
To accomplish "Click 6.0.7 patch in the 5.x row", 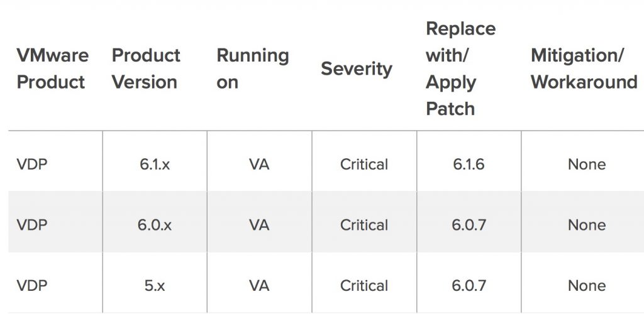I will pos(469,286).
